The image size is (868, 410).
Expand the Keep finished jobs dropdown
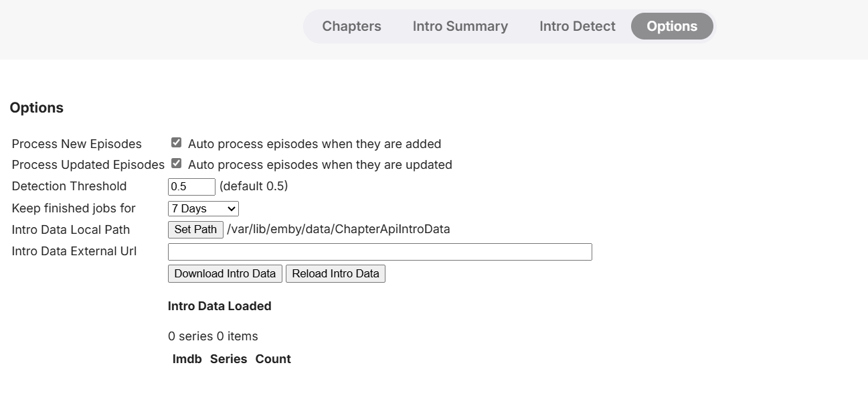point(203,209)
